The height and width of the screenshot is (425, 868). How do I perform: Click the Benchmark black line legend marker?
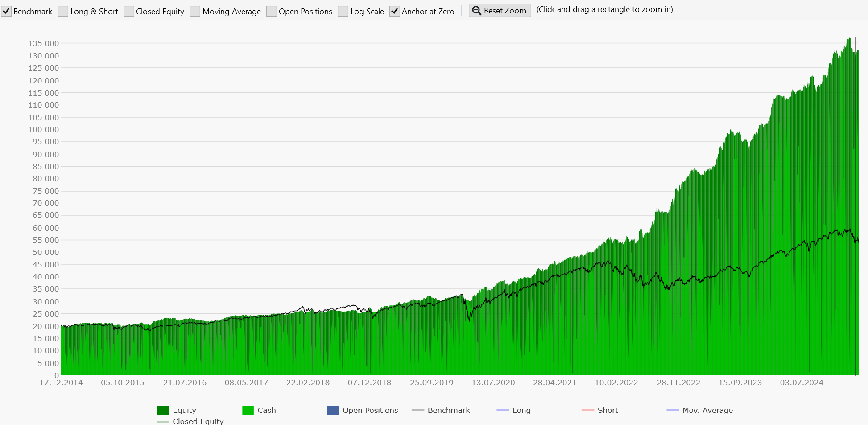[x=418, y=410]
